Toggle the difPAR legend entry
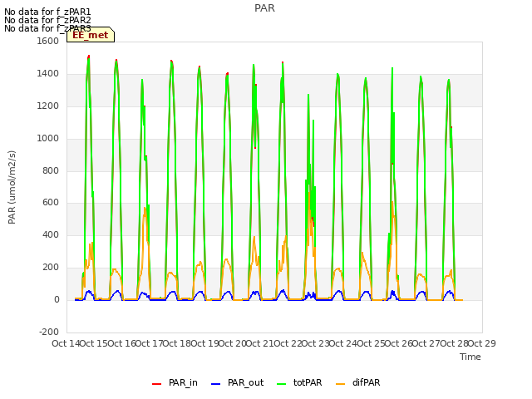This screenshot has height=399, width=532. tap(358, 382)
